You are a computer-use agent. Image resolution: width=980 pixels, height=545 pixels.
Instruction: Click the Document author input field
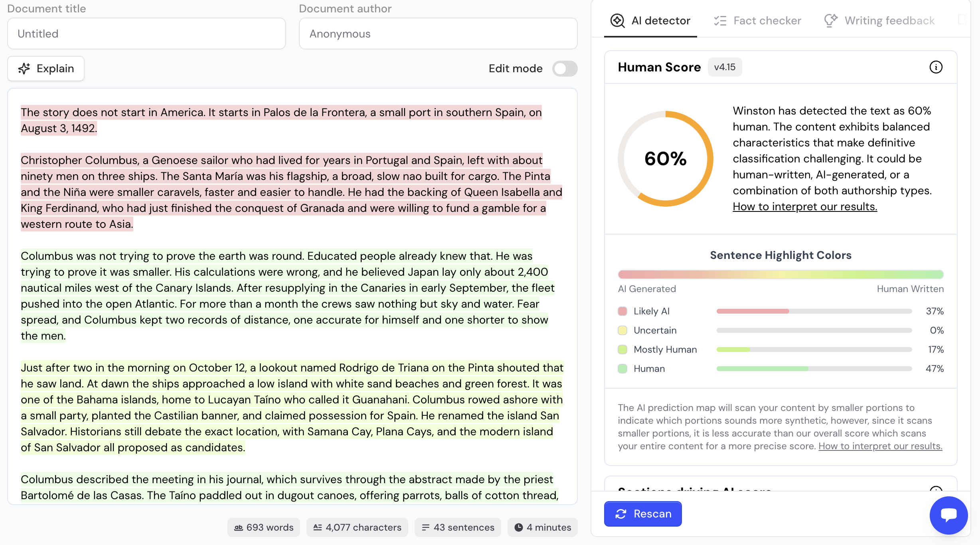click(438, 34)
